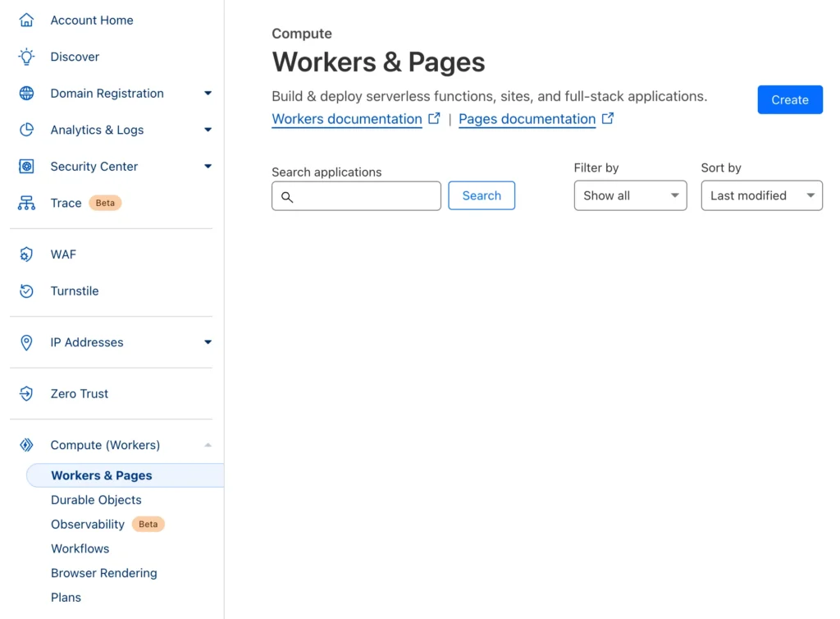Expand the Security Center arrow
Viewport: 840px width, 619px height.
(x=208, y=166)
